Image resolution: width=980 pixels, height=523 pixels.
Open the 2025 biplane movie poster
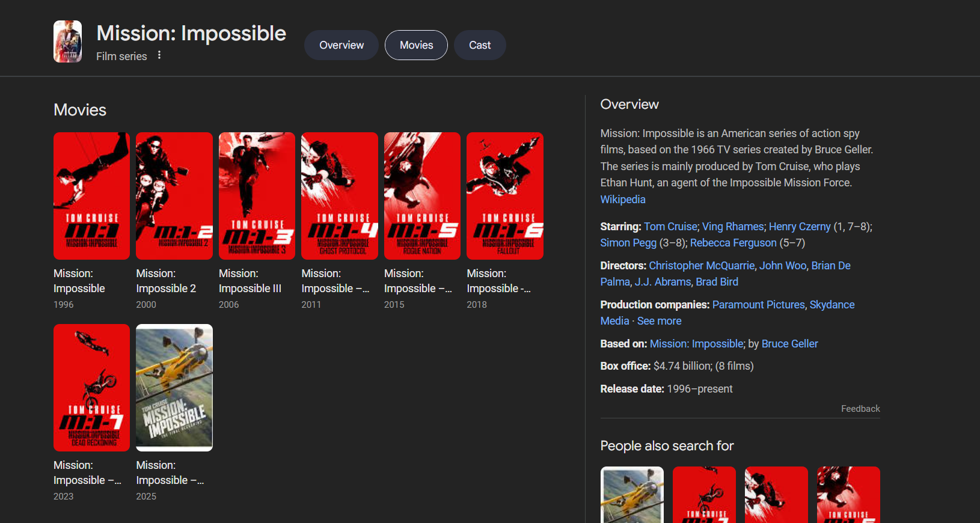point(174,388)
